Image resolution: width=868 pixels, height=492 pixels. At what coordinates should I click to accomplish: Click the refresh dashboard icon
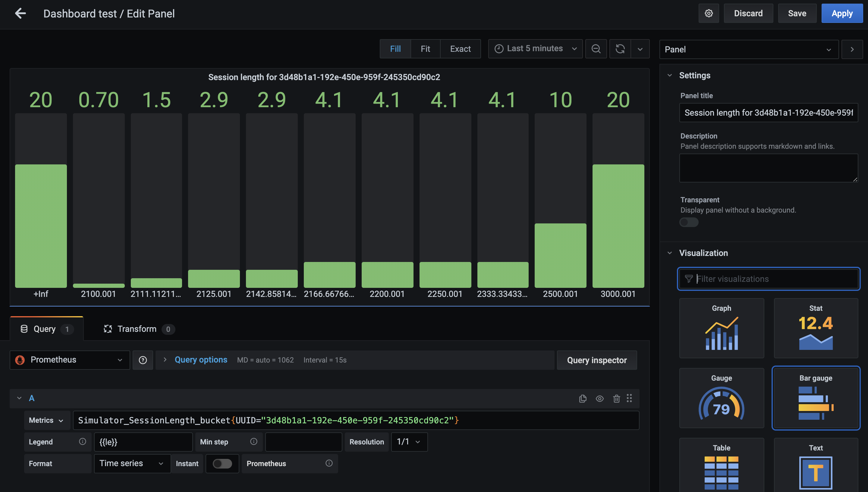tap(620, 49)
